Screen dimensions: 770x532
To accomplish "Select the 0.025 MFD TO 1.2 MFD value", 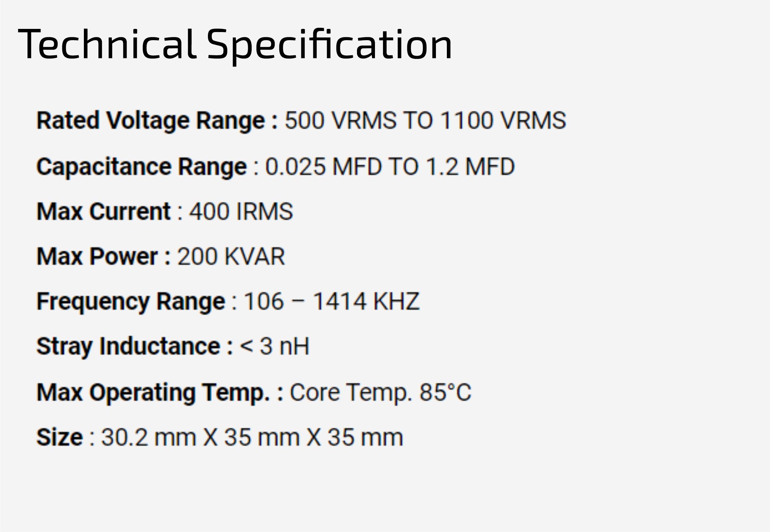I will 390,167.
